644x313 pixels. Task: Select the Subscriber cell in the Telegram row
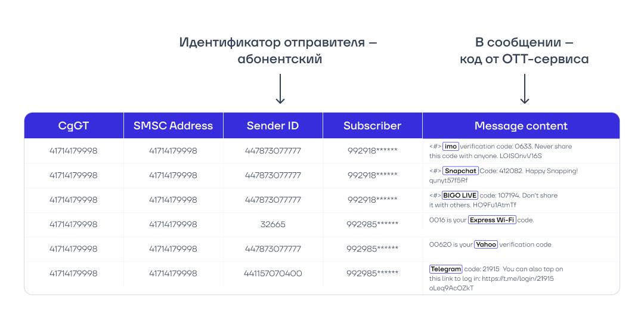click(x=372, y=274)
